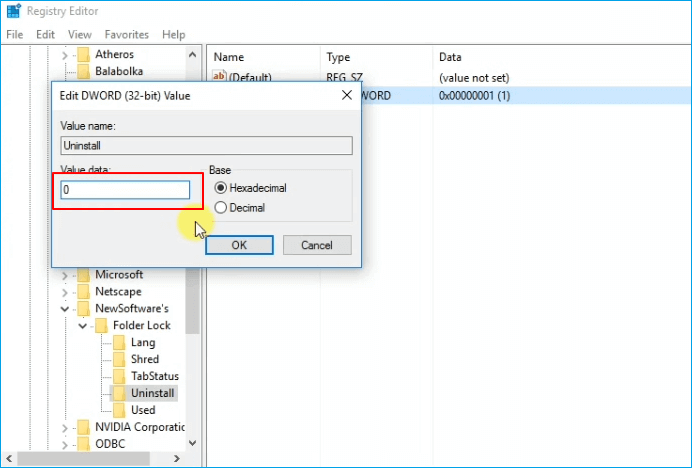Open the Favorites menu

point(127,34)
